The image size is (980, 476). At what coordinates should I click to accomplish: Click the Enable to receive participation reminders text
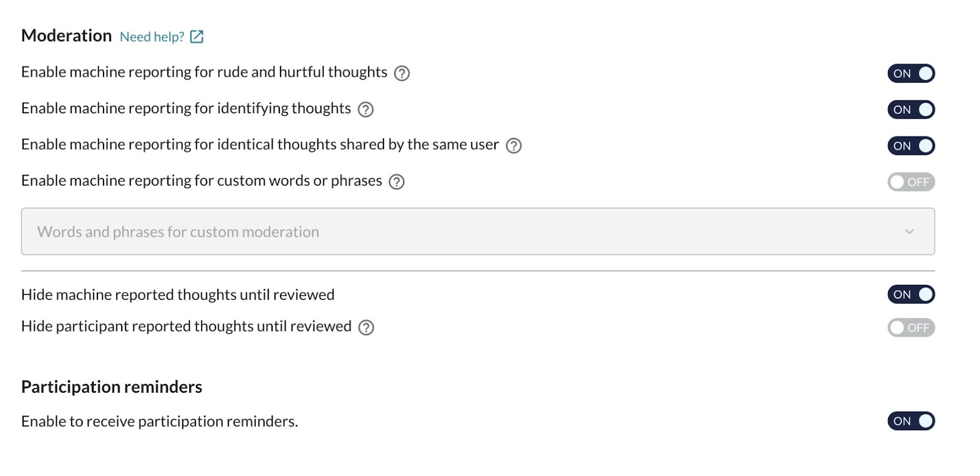click(159, 421)
